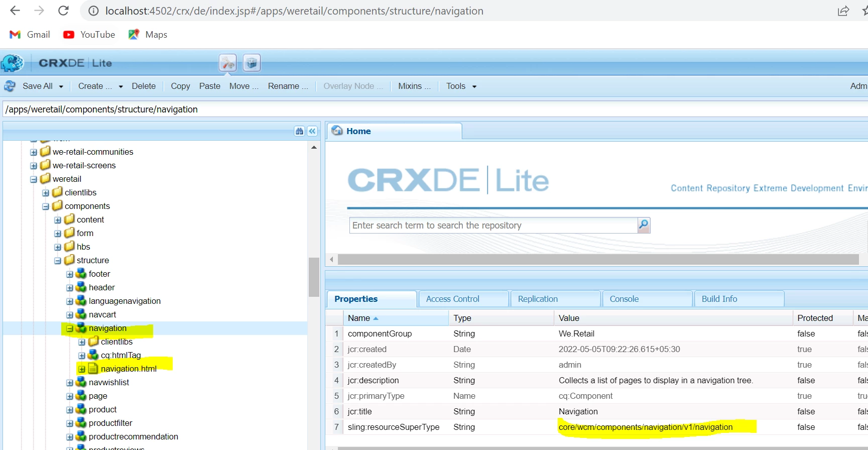Image resolution: width=868 pixels, height=450 pixels.
Task: Click Paste in the toolbar
Action: tap(210, 86)
